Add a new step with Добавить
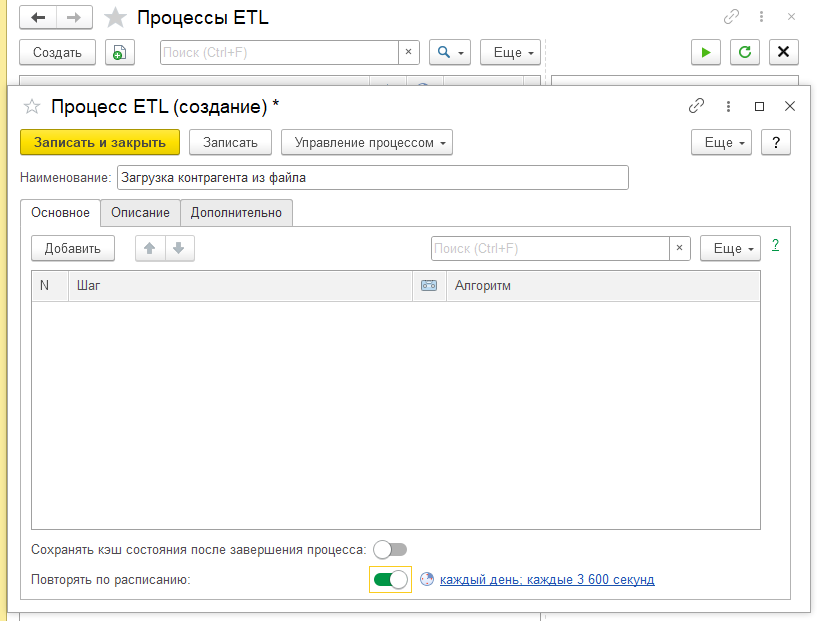The width and height of the screenshot is (817, 621). point(73,248)
